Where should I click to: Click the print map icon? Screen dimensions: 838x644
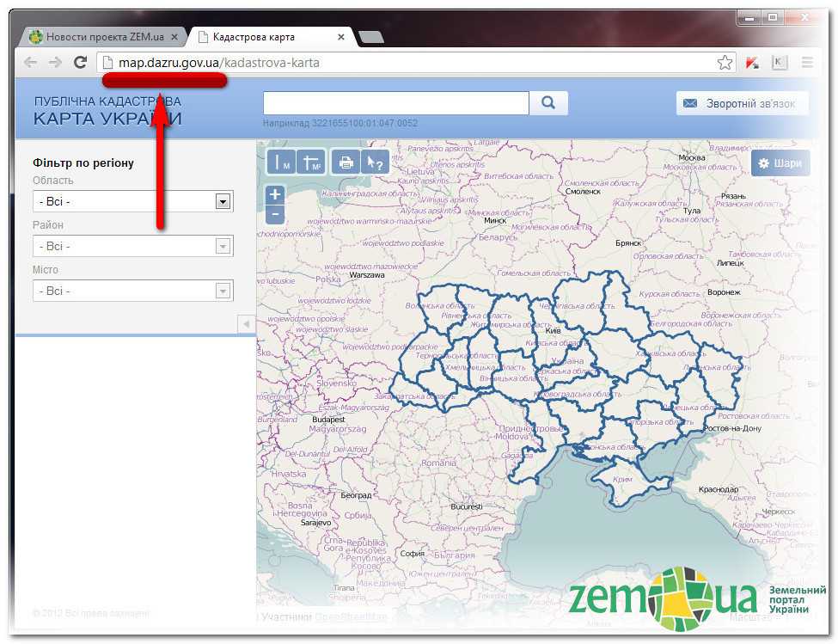point(346,162)
